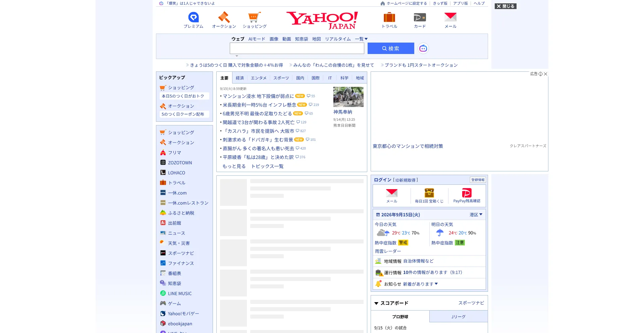Screen dimensions: 644x333
Task: Switch to the IT news tab
Action: [330, 78]
